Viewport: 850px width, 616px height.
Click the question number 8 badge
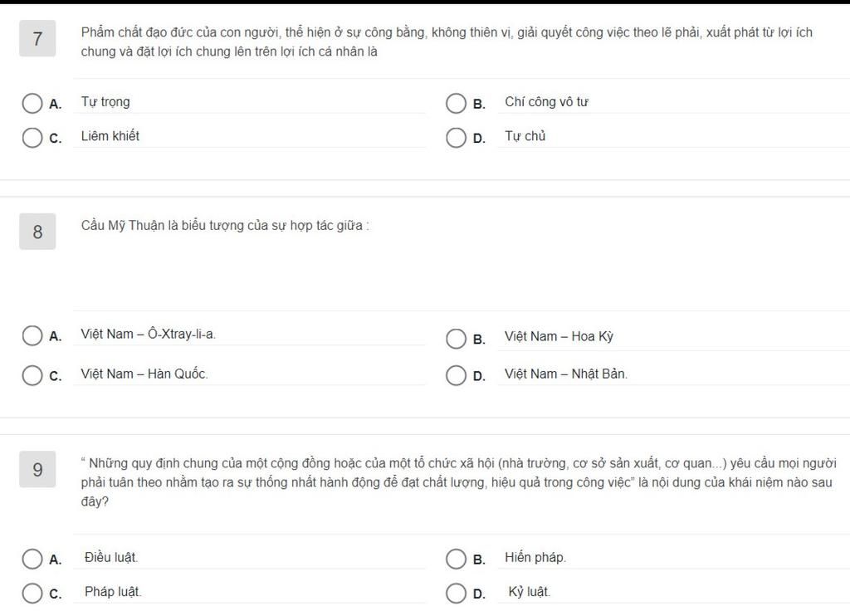[37, 232]
